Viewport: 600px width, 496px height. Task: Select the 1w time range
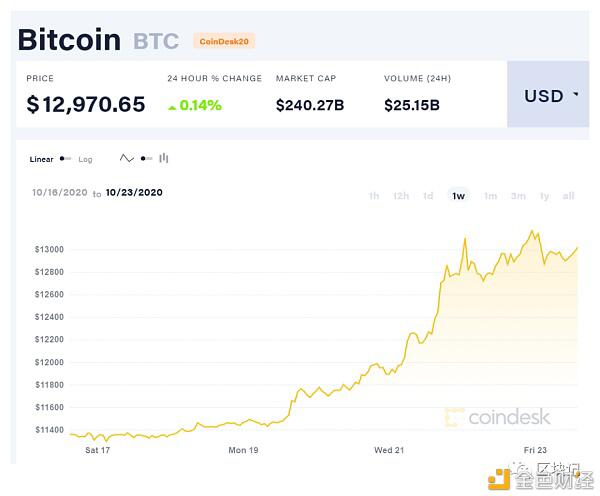click(458, 196)
